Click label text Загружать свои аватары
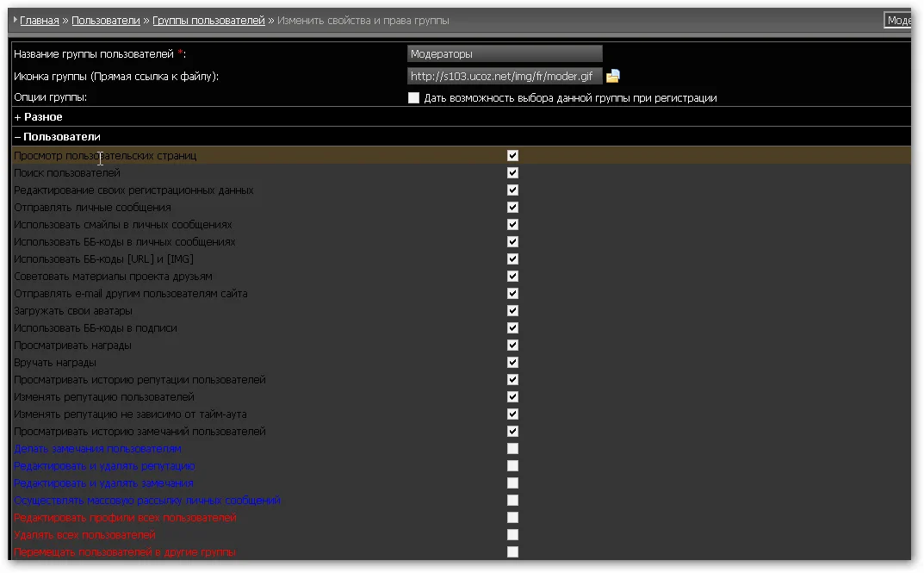This screenshot has width=924, height=573. click(x=73, y=311)
